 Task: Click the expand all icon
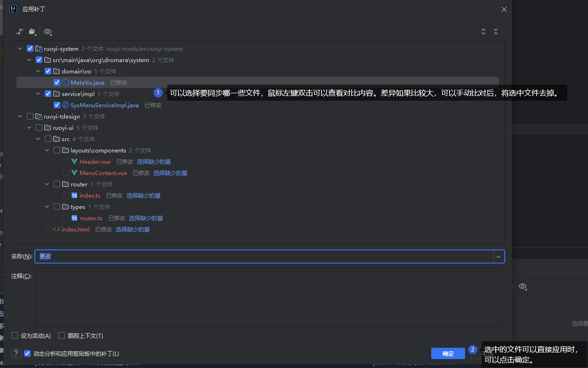(483, 32)
